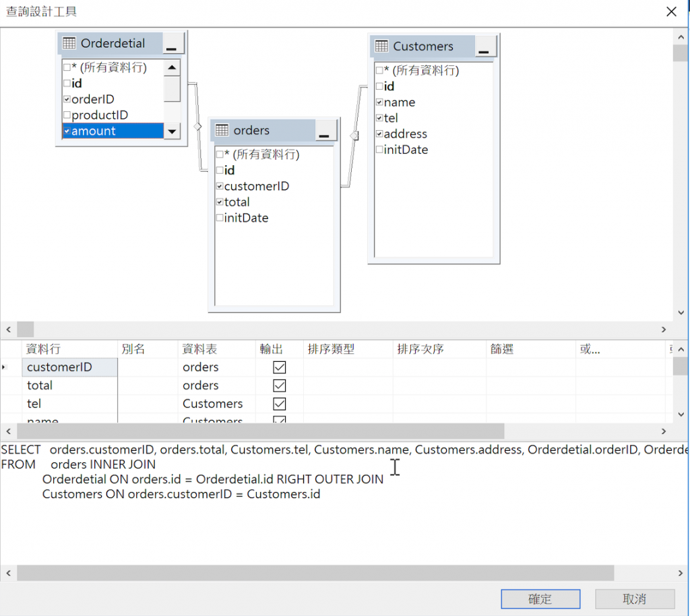Uncheck tel in Customers table
This screenshot has width=690, height=616.
[379, 118]
